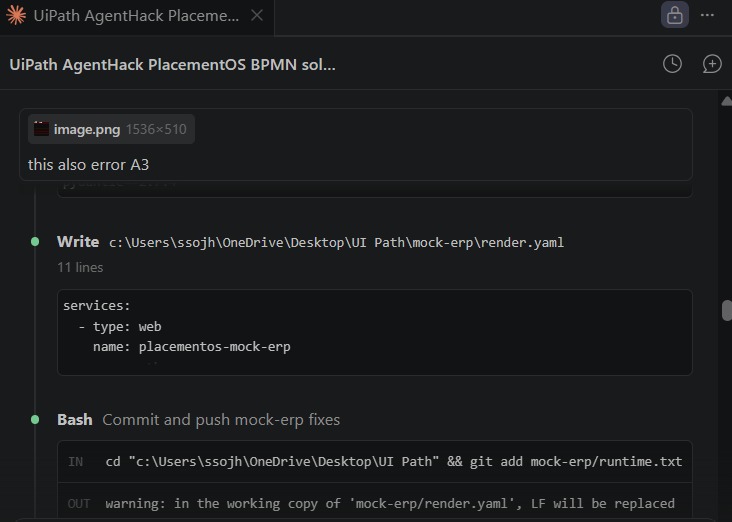732x522 pixels.
Task: Open chat history clock icon
Action: coord(672,64)
